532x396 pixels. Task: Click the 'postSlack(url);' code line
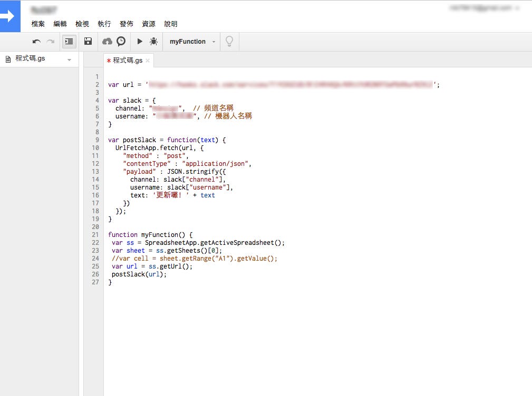coord(139,274)
